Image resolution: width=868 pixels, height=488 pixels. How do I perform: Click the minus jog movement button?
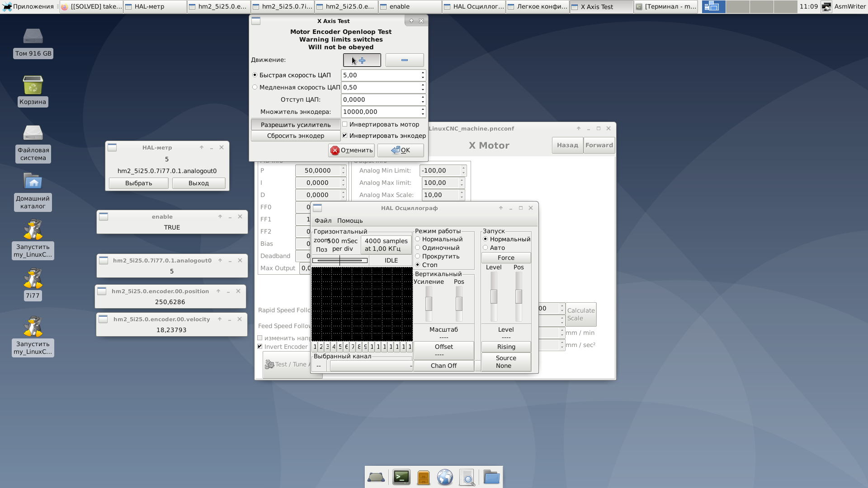pyautogui.click(x=404, y=60)
